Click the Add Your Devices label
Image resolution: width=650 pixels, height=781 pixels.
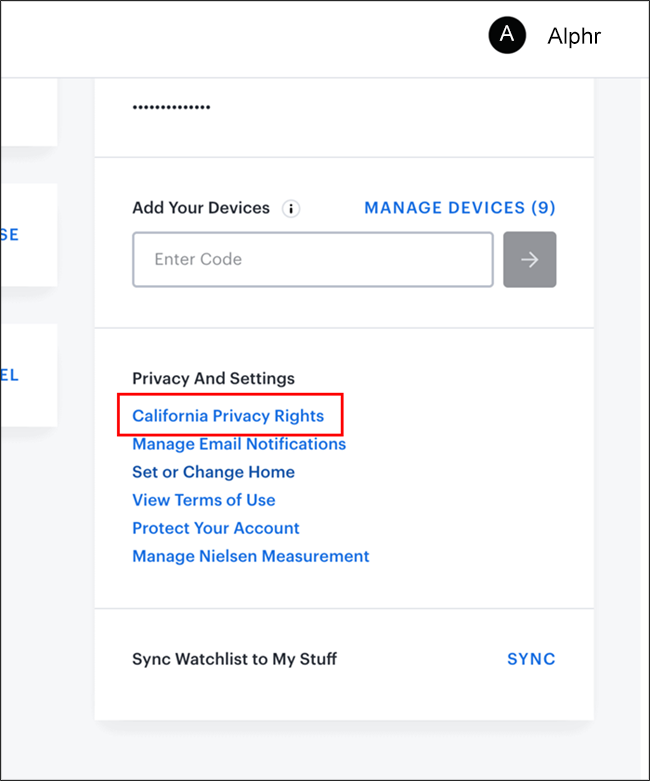(201, 208)
